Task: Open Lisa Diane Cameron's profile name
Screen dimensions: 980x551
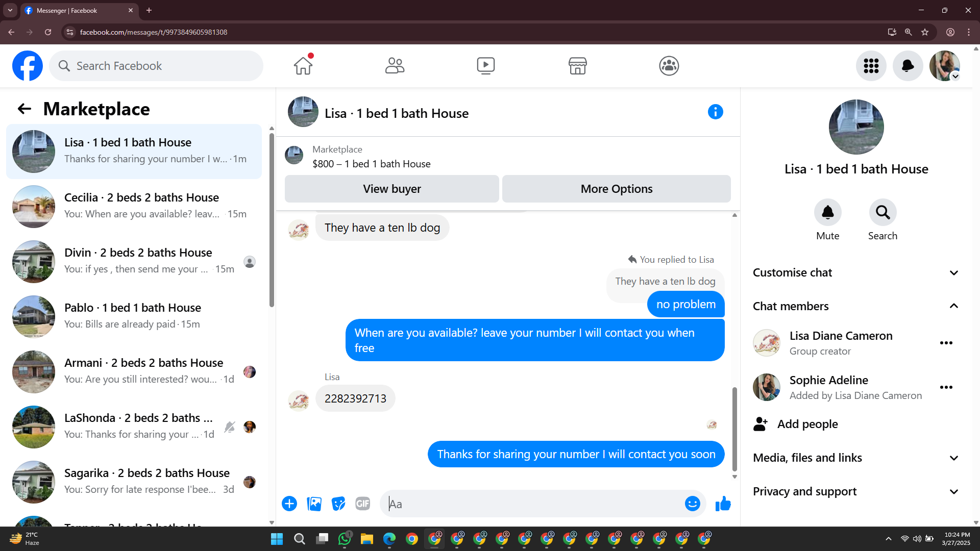Action: pyautogui.click(x=841, y=336)
